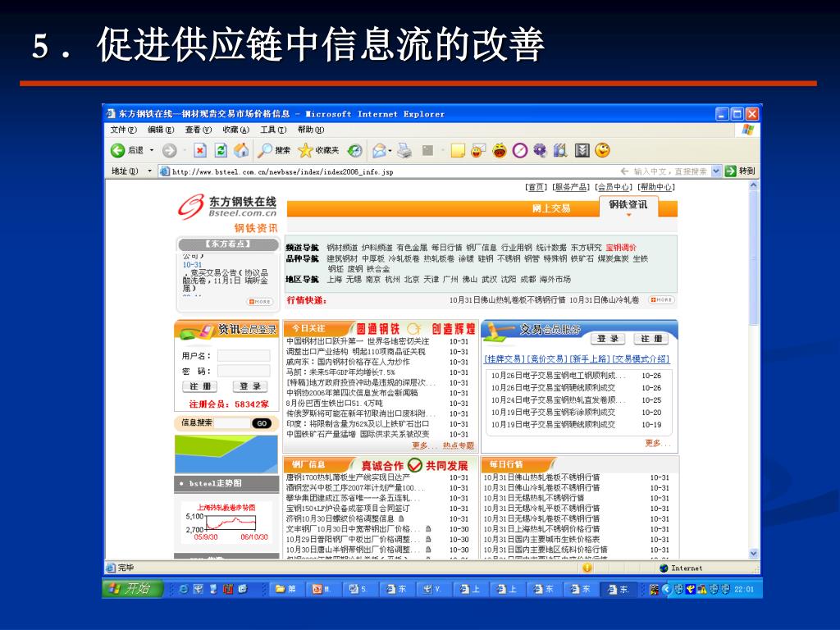The height and width of the screenshot is (630, 840).
Task: Click the Stop page loading icon
Action: pos(200,151)
